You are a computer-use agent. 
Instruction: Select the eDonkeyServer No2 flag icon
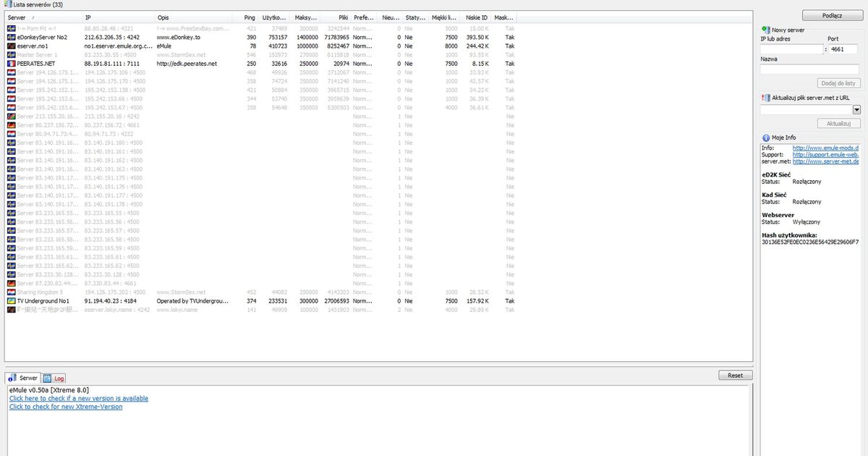(x=10, y=37)
